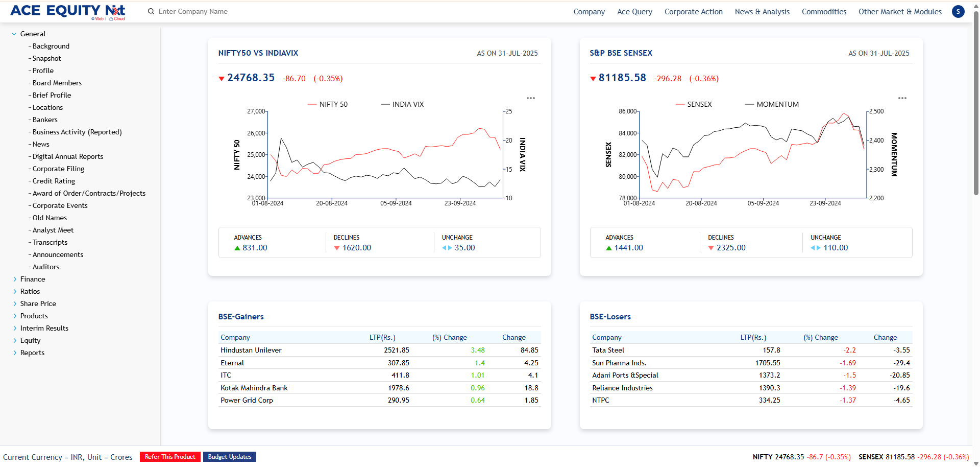The height and width of the screenshot is (467, 980).
Task: Open SENSEX chart three-dot options menu
Action: point(902,98)
